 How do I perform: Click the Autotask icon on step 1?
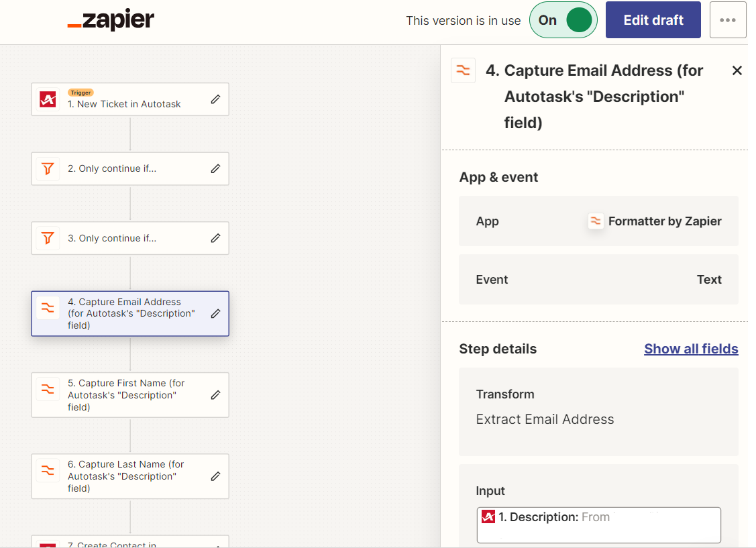48,99
